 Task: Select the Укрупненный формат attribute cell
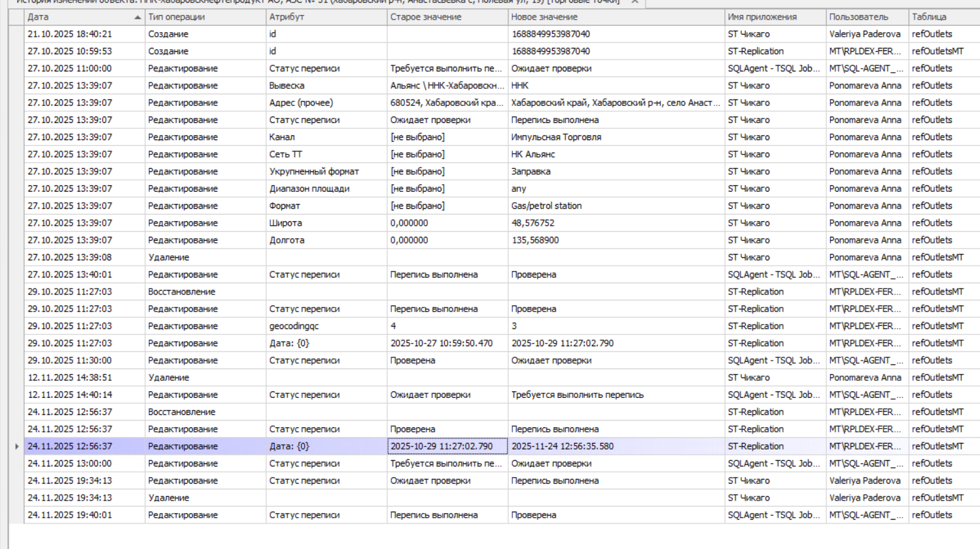tap(326, 171)
